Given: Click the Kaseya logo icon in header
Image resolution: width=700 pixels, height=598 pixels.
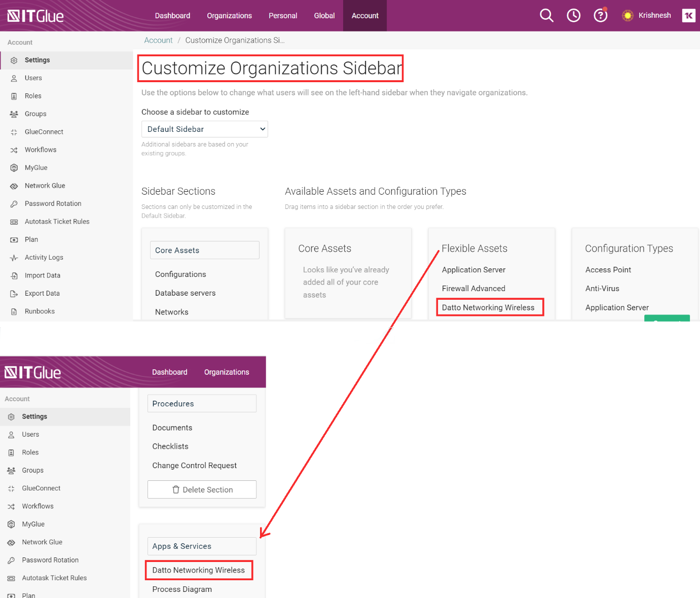Looking at the screenshot, I should (688, 16).
